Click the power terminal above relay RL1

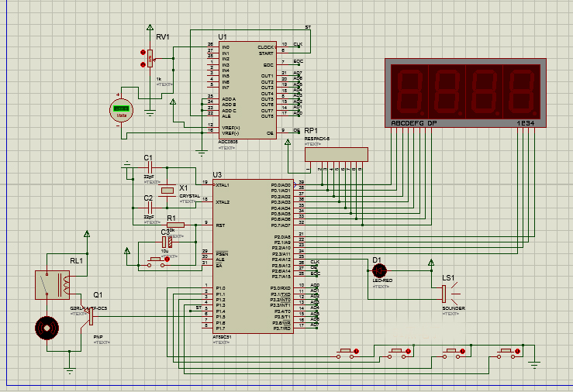pos(87,234)
